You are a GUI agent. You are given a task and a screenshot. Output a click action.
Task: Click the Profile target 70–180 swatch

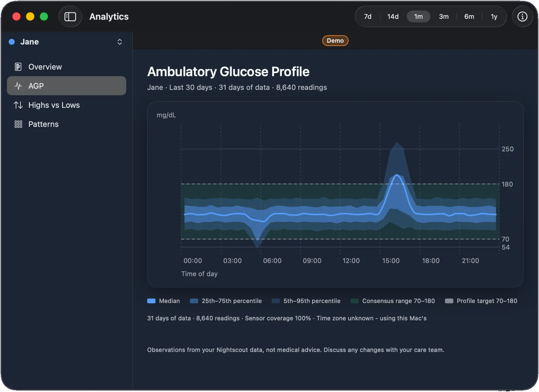449,301
